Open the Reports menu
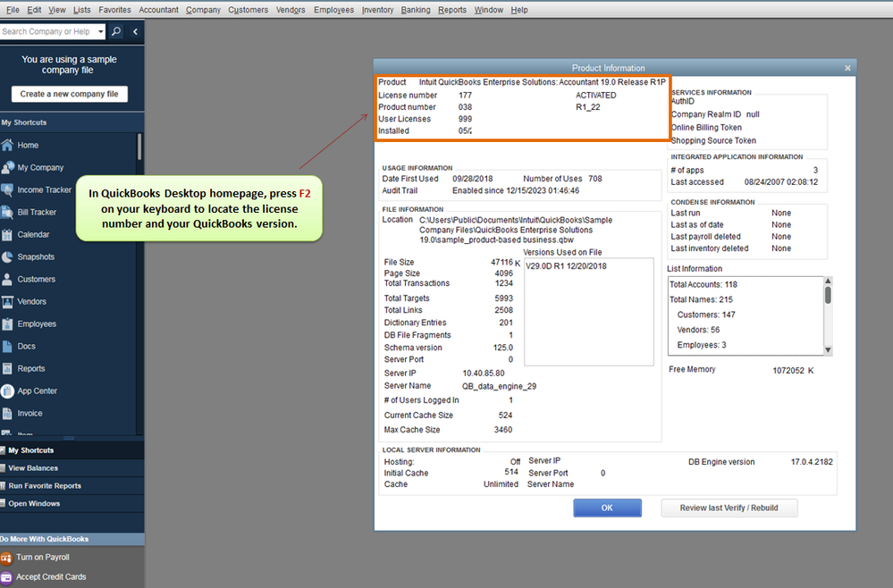 (x=452, y=10)
